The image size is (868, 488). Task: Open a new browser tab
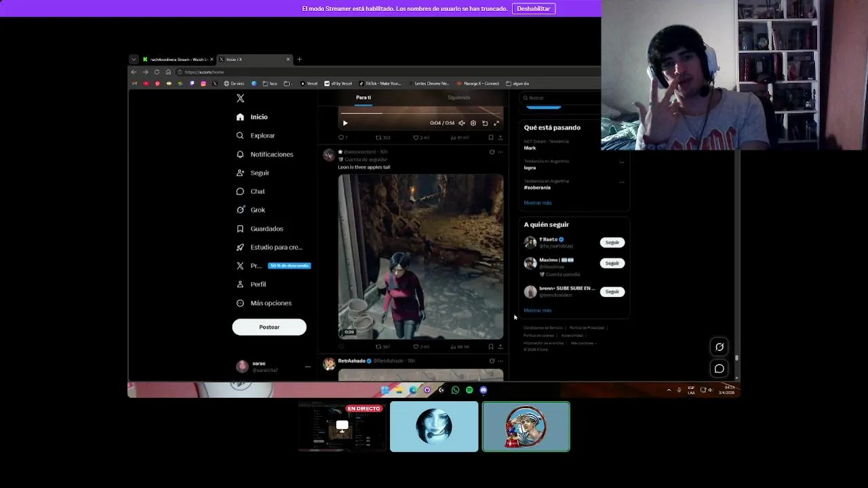click(299, 60)
